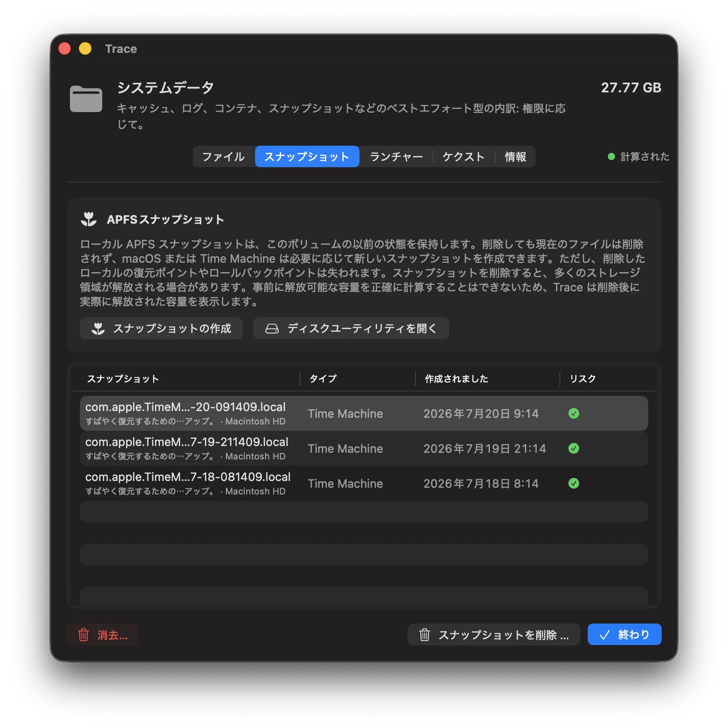Click the blue 終わり button
The image size is (728, 728).
(624, 635)
